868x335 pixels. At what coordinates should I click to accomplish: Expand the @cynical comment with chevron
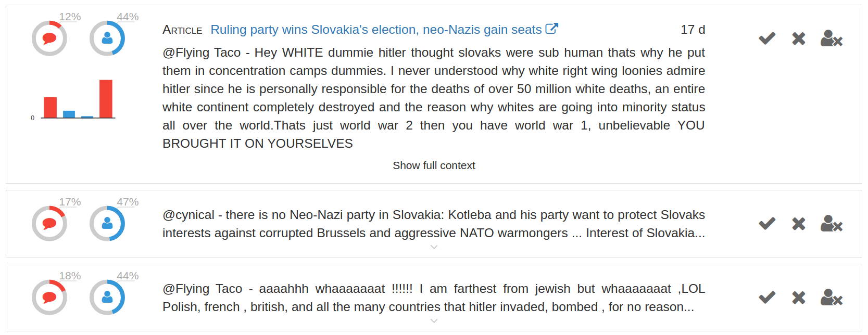(x=434, y=247)
